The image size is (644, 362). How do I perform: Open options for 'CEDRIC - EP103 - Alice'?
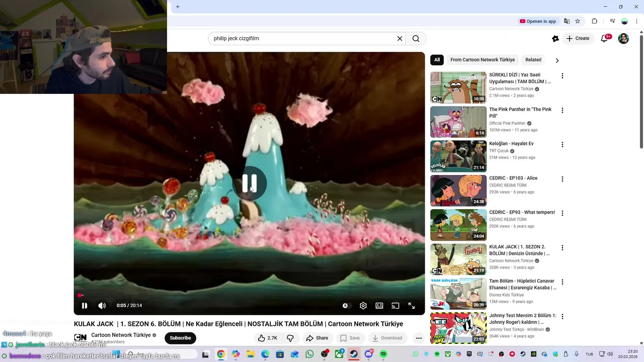tap(562, 179)
